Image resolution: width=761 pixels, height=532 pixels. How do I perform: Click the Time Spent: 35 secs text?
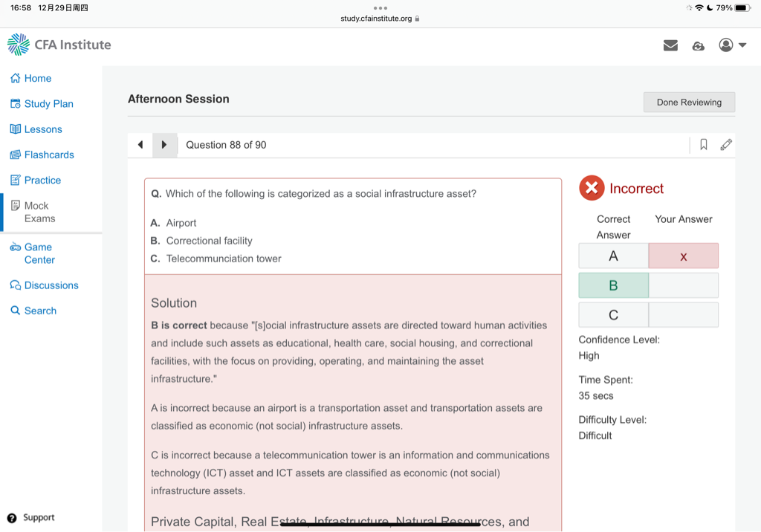pos(605,387)
